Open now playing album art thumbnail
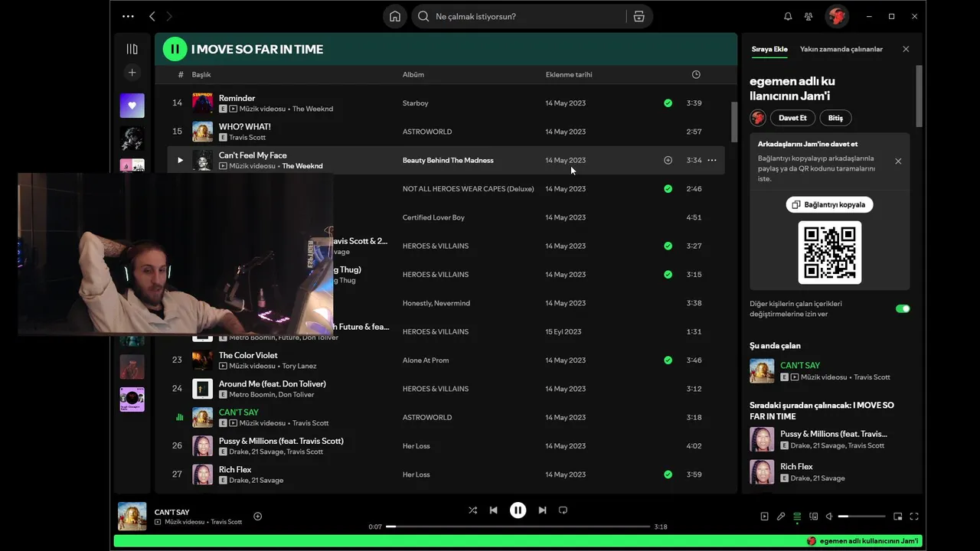Screen dimensions: 980x551 click(x=132, y=516)
